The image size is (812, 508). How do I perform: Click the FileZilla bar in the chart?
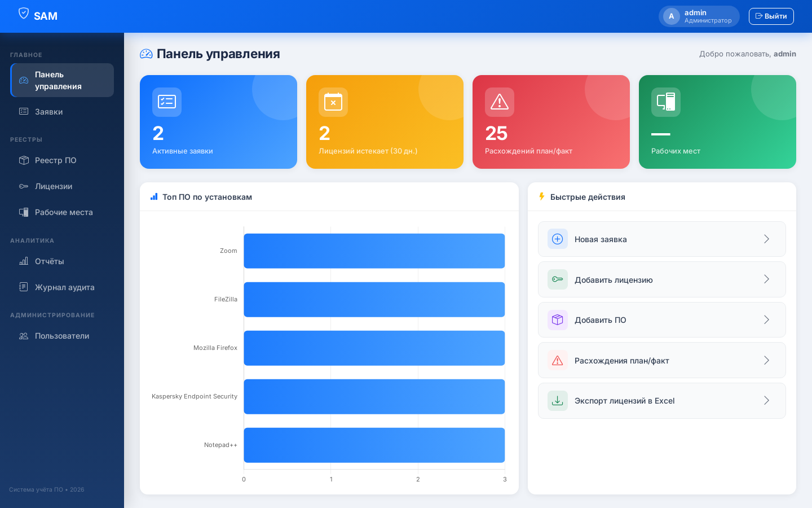click(374, 299)
